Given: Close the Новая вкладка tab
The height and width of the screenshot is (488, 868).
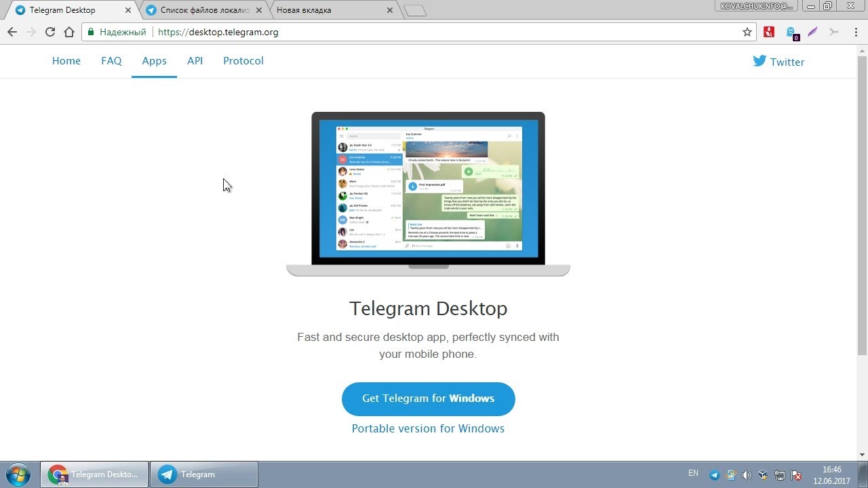Looking at the screenshot, I should (x=389, y=10).
